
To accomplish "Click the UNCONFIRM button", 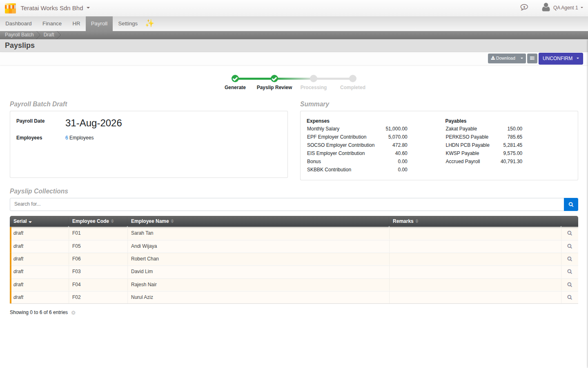I will coord(557,58).
